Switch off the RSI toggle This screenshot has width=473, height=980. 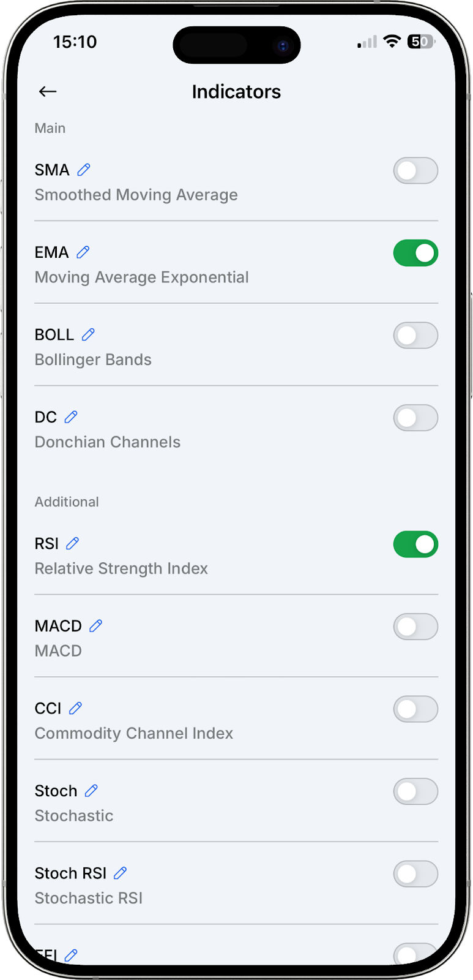(x=415, y=545)
